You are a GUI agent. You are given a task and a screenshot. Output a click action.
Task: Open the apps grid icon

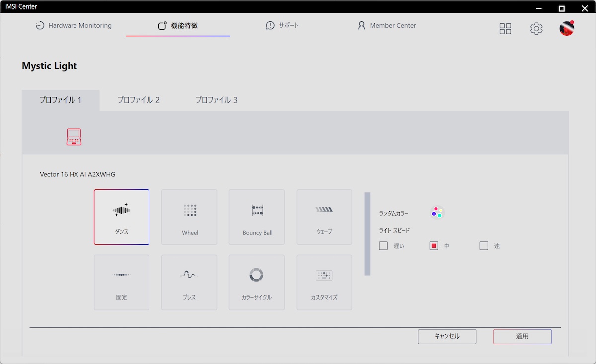click(x=505, y=29)
